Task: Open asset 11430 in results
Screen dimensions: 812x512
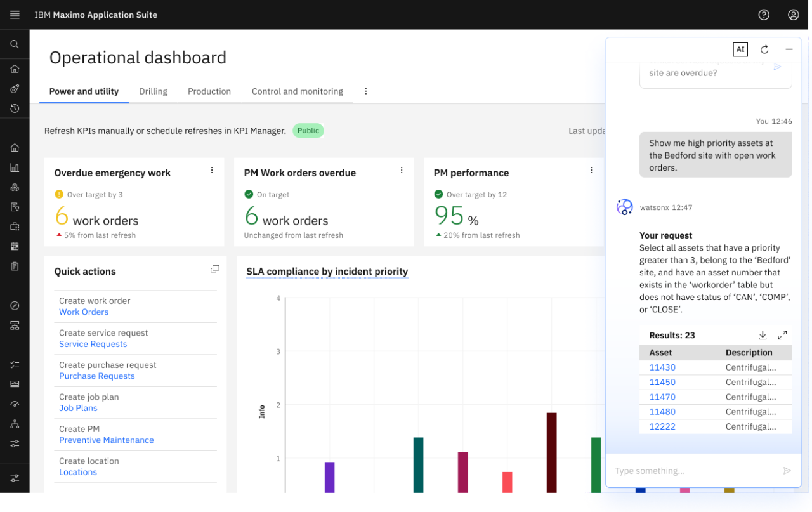Action: (x=662, y=367)
